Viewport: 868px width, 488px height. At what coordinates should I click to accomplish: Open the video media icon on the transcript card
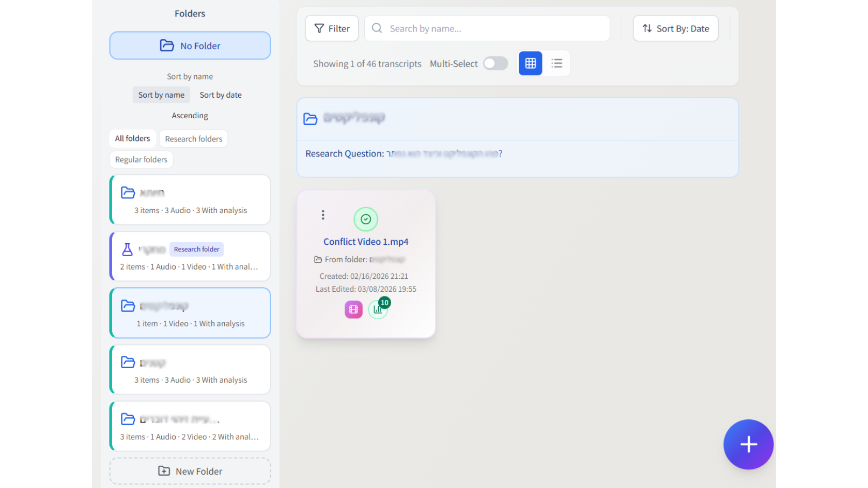tap(353, 309)
